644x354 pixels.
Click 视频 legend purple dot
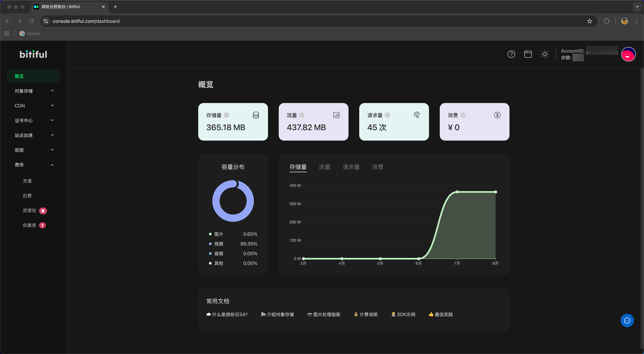[x=210, y=244]
